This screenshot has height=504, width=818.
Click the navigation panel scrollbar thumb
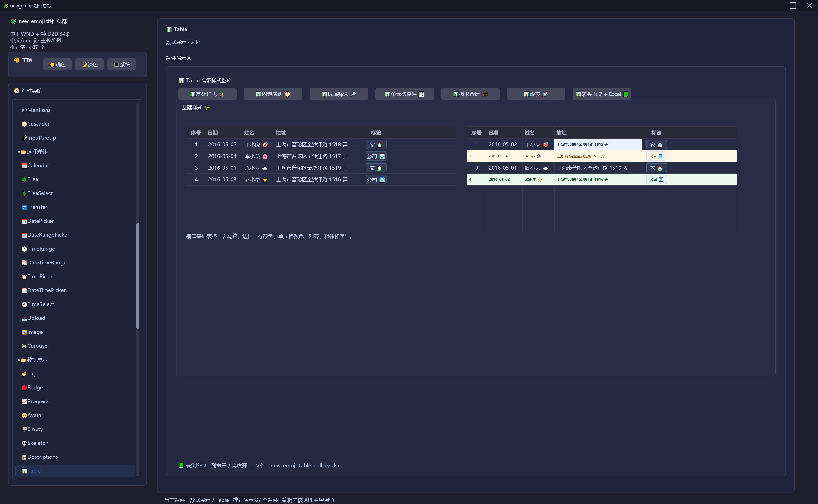coord(138,276)
